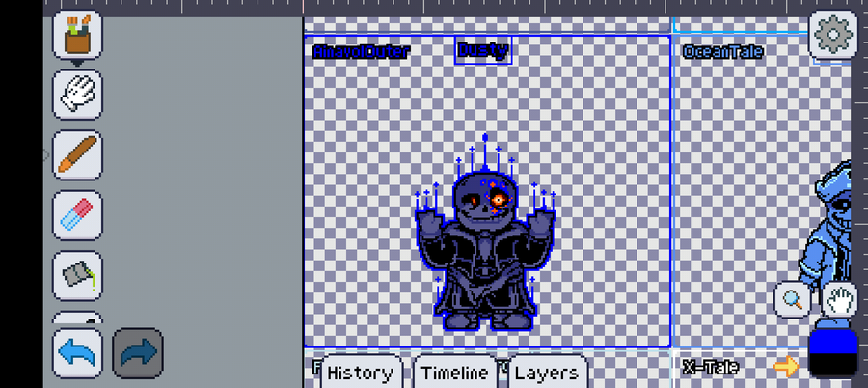Select the Dusty text label
Image resolution: width=868 pixels, height=388 pixels.
pyautogui.click(x=483, y=50)
